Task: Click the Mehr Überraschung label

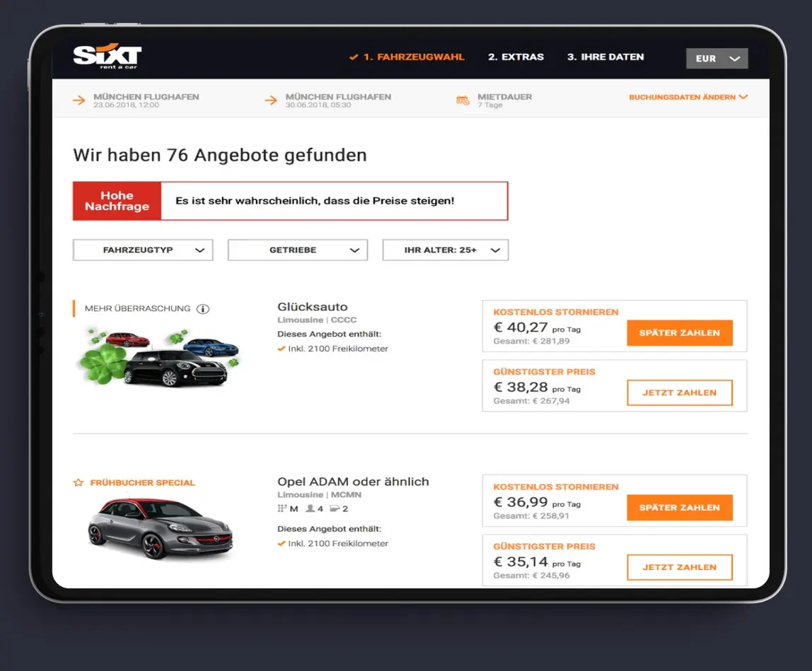Action: pos(137,308)
